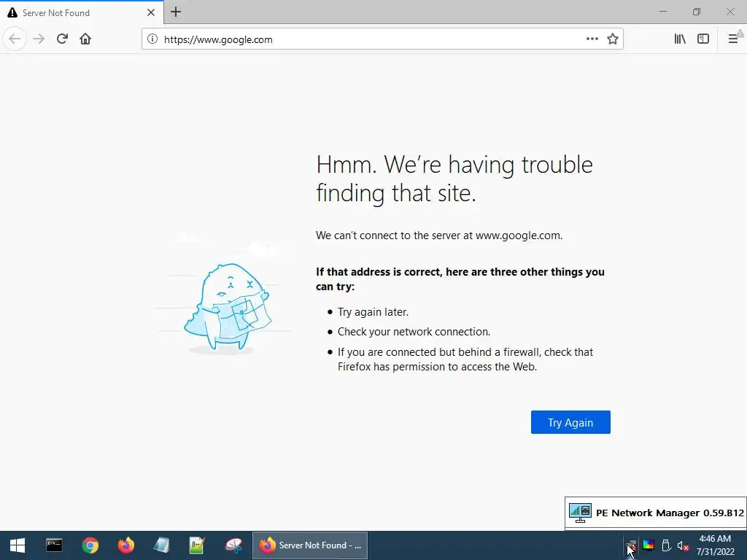747x560 pixels.
Task: Open the snipping tool taskbar icon
Action: pyautogui.click(x=233, y=545)
